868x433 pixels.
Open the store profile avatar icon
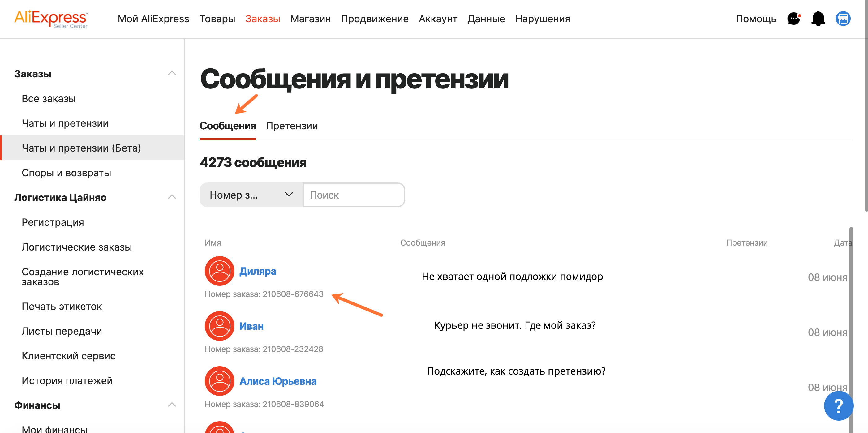[x=843, y=19]
